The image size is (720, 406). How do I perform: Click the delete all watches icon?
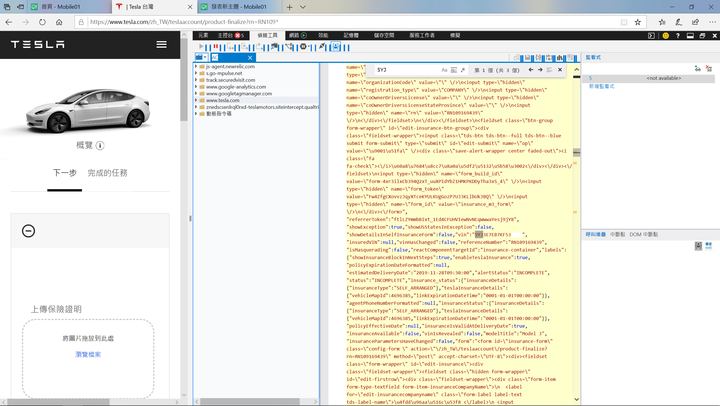(x=709, y=68)
